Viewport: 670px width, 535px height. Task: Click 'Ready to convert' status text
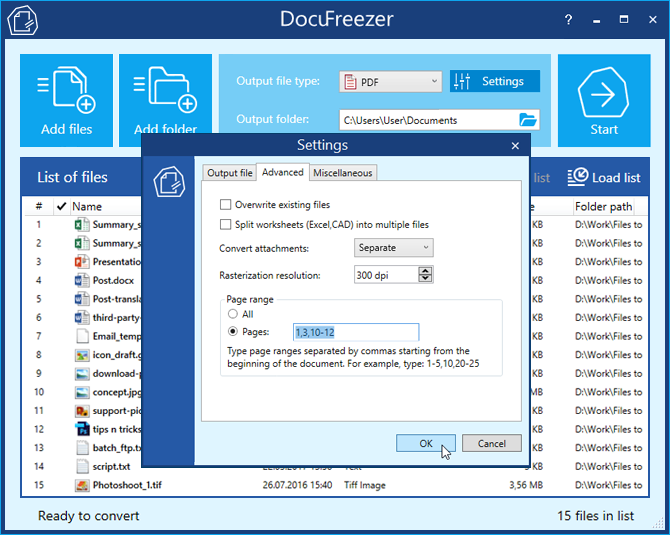[88, 516]
